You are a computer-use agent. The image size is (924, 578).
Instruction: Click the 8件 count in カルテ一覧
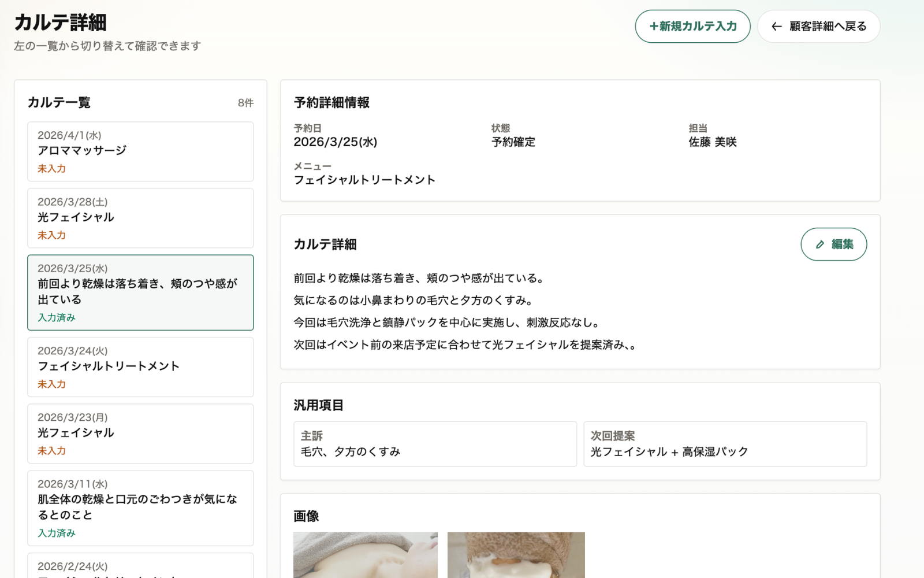tap(245, 103)
